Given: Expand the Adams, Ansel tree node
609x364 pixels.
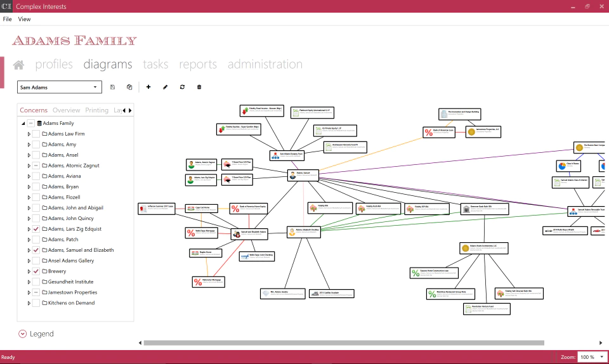Looking at the screenshot, I should point(29,155).
